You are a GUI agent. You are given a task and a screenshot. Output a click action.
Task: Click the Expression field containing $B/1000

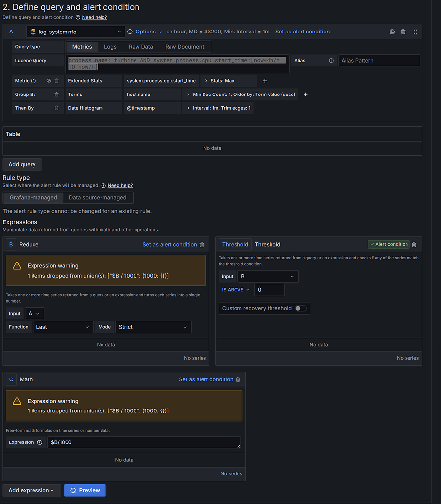coord(143,442)
